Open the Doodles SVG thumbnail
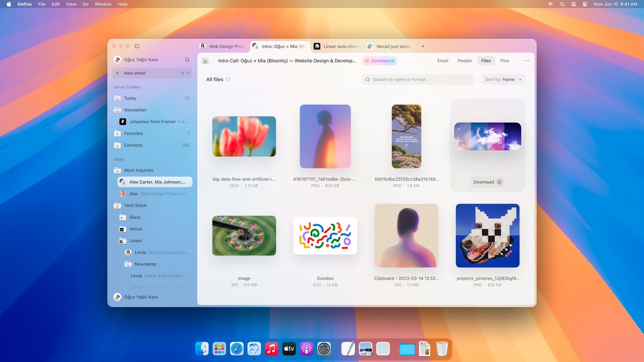This screenshot has height=362, width=644. 325,235
